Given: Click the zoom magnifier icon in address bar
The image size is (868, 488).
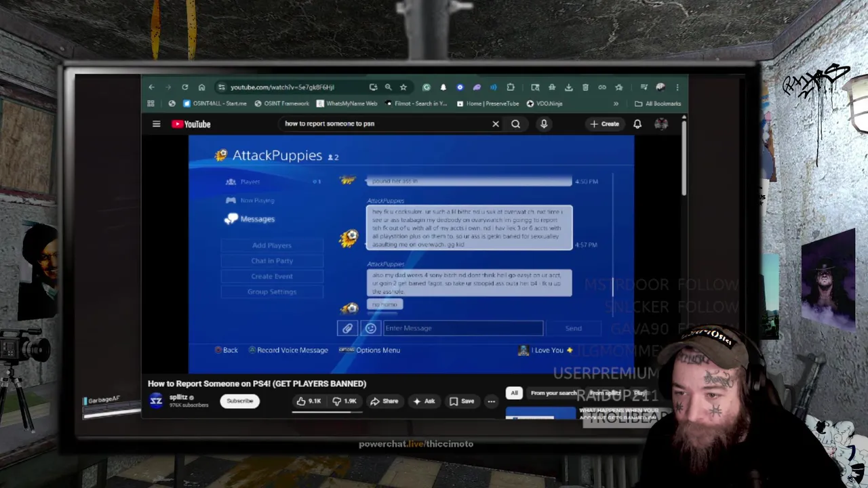Looking at the screenshot, I should point(388,87).
